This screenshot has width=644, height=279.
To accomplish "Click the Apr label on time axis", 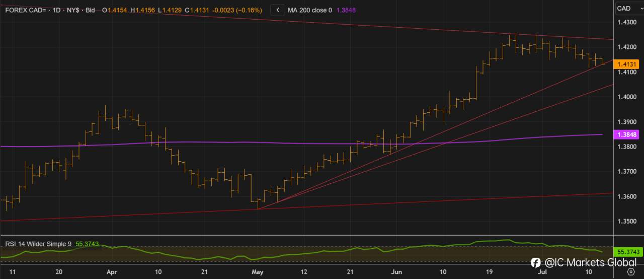I will click(111, 272).
